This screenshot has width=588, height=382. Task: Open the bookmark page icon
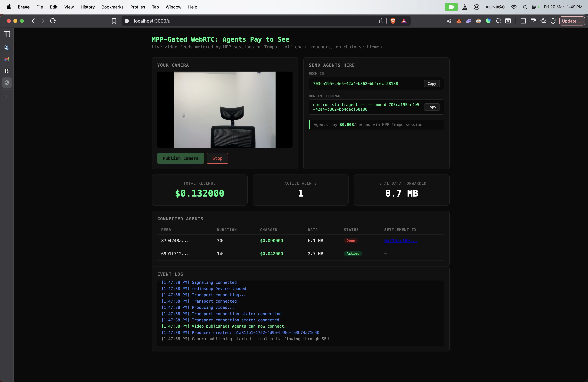[114, 21]
